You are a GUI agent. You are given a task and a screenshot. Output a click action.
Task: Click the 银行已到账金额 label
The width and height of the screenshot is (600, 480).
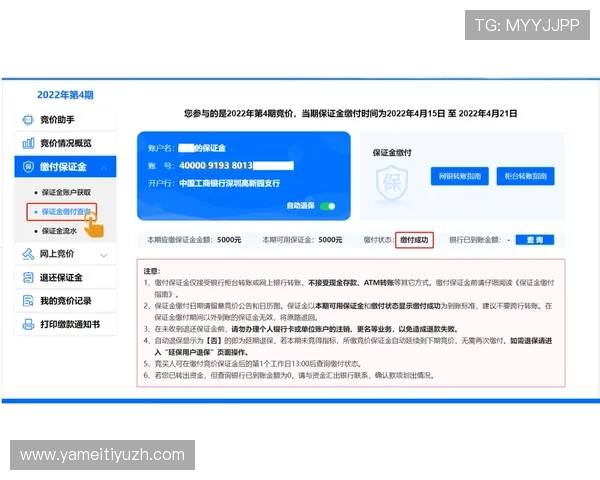pyautogui.click(x=474, y=240)
